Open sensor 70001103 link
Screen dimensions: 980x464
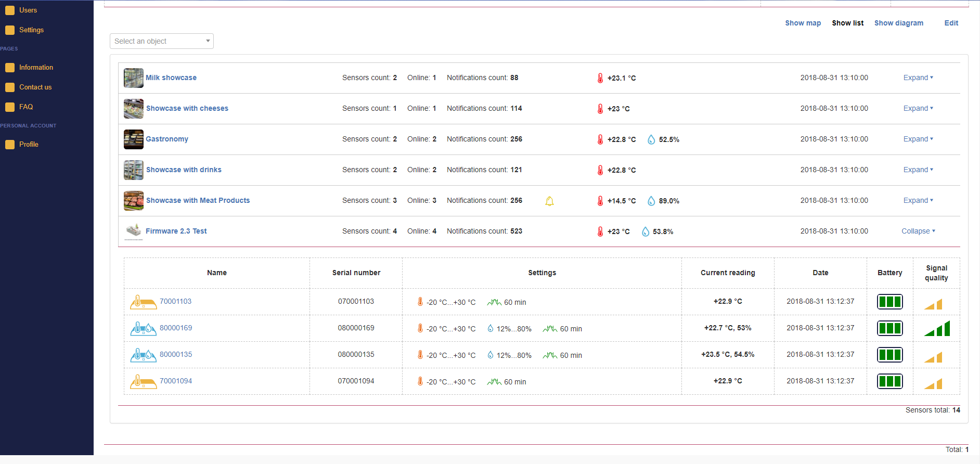pyautogui.click(x=175, y=301)
